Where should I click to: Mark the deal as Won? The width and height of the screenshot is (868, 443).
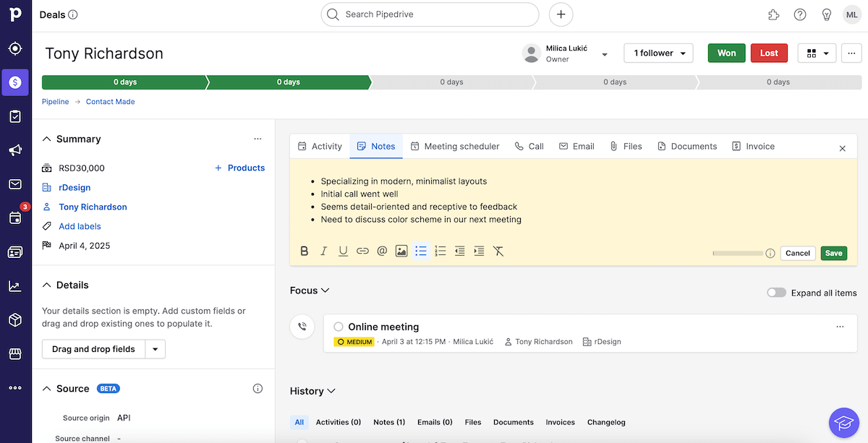tap(726, 53)
